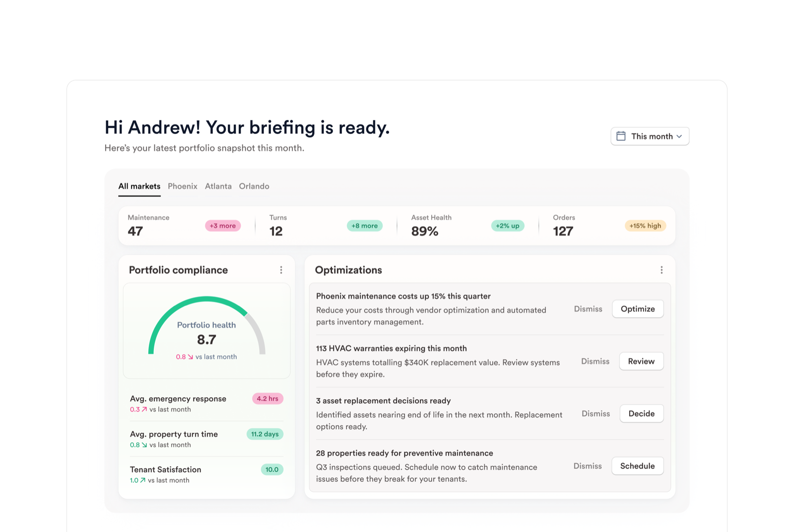This screenshot has width=794, height=532.
Task: Dismiss the preventive maintenance suggestion
Action: (588, 466)
